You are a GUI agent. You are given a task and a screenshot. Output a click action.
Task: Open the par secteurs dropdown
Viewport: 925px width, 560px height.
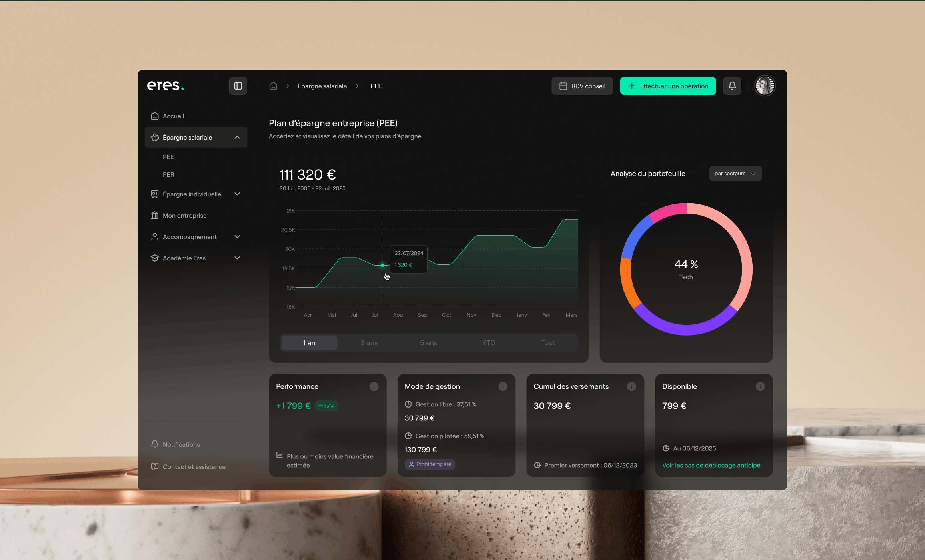click(x=735, y=174)
